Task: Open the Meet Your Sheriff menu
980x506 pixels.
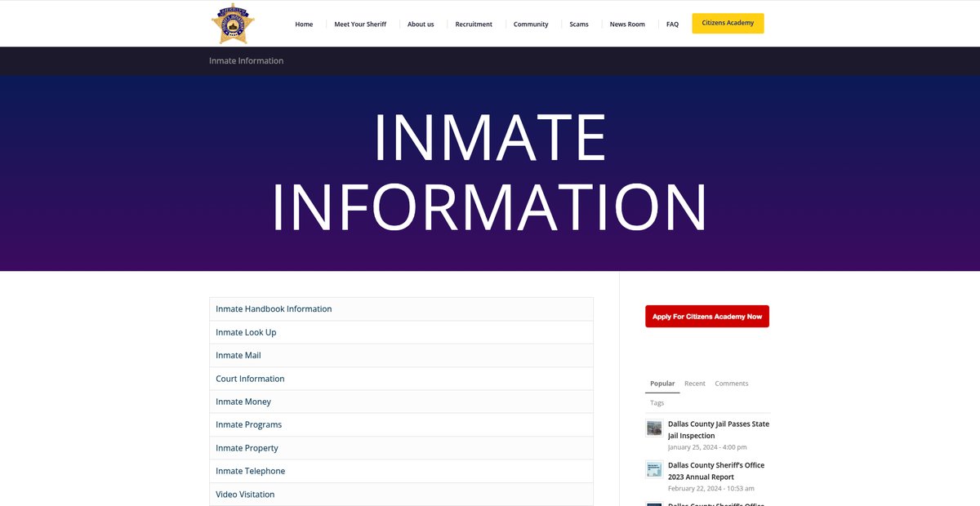Action: pos(360,24)
